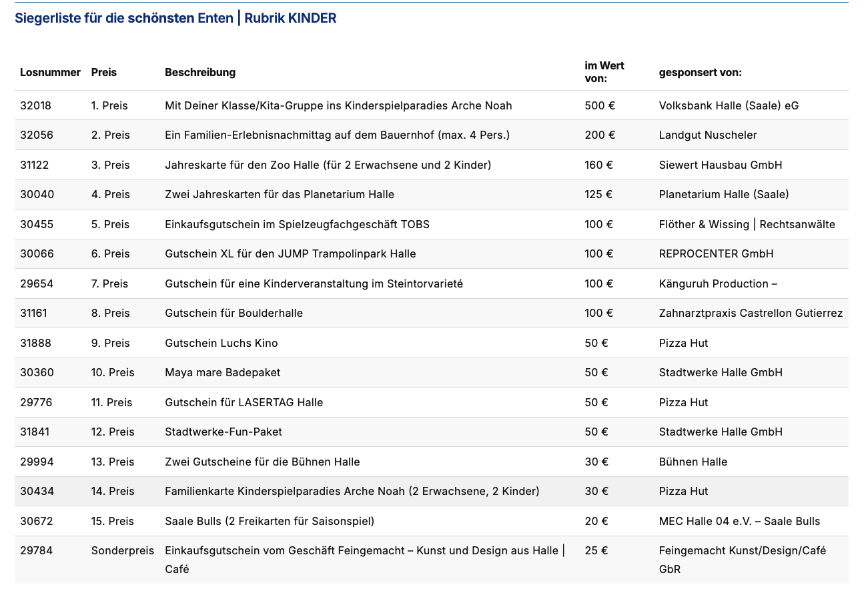The height and width of the screenshot is (597, 868).
Task: Click sponsor Landgut Nuscheler
Action: point(707,135)
